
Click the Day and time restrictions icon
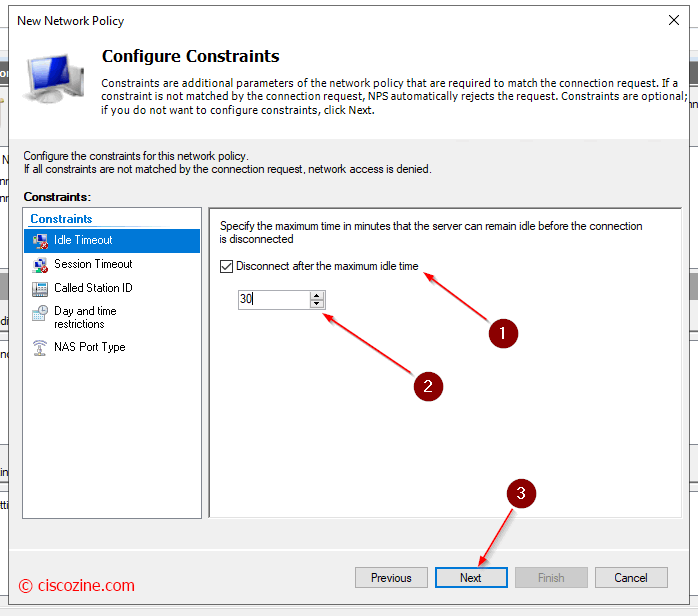[40, 313]
